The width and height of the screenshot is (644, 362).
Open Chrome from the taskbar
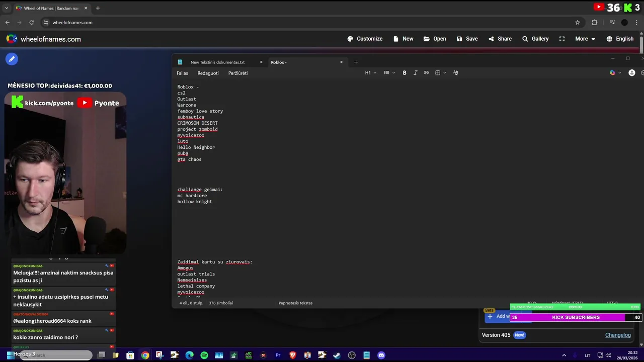(145, 355)
